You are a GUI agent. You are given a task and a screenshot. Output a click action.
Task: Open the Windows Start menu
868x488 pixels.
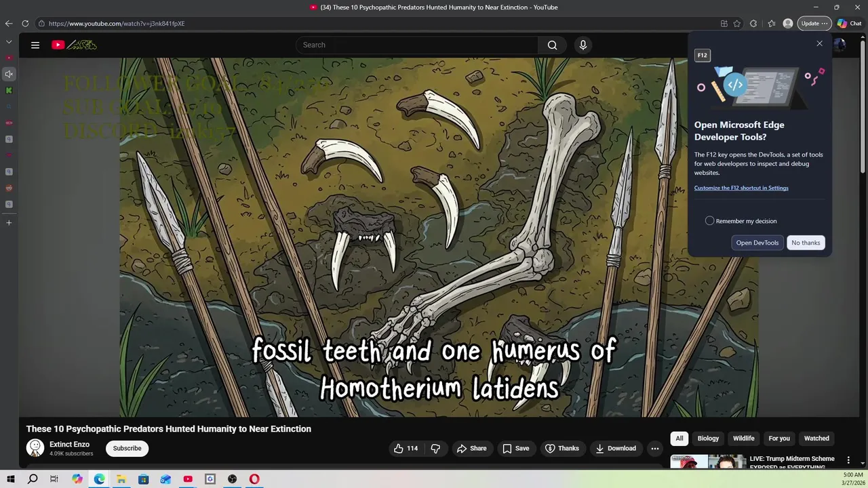pyautogui.click(x=11, y=479)
